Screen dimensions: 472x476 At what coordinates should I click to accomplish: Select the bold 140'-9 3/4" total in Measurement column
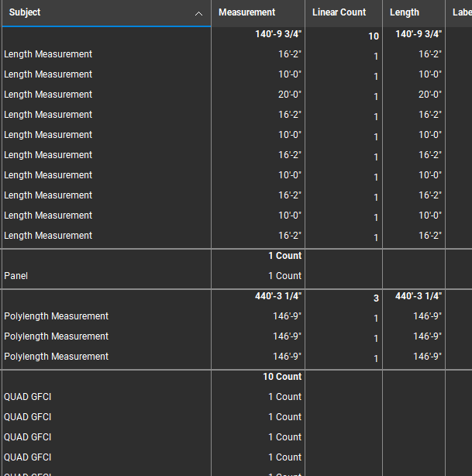coord(278,33)
